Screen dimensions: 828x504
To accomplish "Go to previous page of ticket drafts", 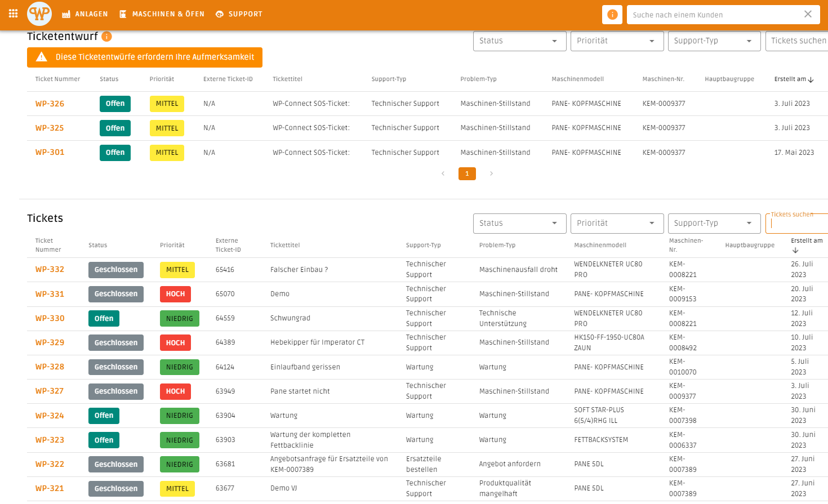I will tap(443, 173).
